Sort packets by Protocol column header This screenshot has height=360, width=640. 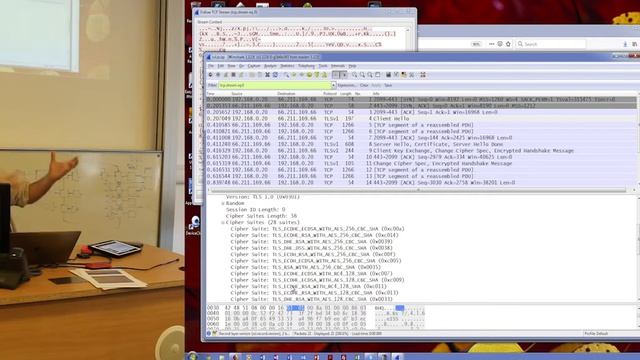tap(330, 94)
